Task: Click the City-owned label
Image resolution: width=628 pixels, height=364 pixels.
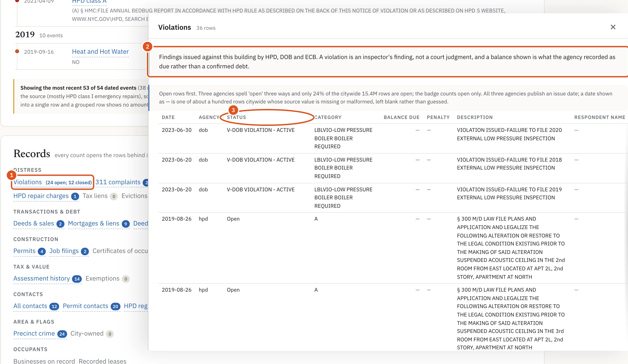Action: (x=87, y=333)
